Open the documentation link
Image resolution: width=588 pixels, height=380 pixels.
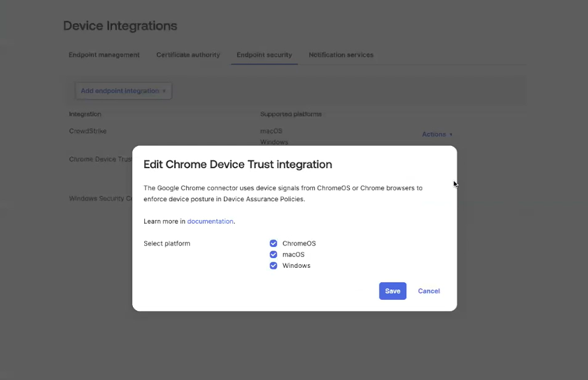[x=210, y=221]
